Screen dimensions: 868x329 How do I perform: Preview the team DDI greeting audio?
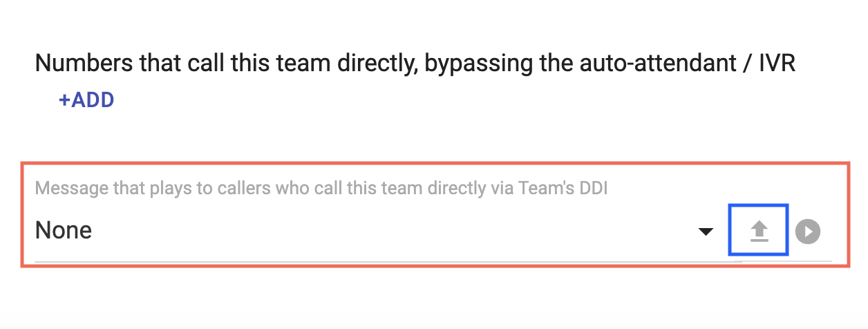coord(808,231)
